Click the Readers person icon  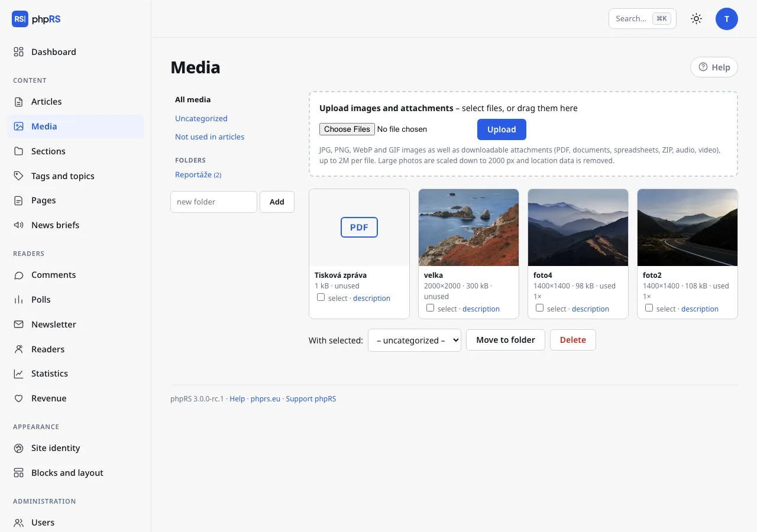pos(19,349)
